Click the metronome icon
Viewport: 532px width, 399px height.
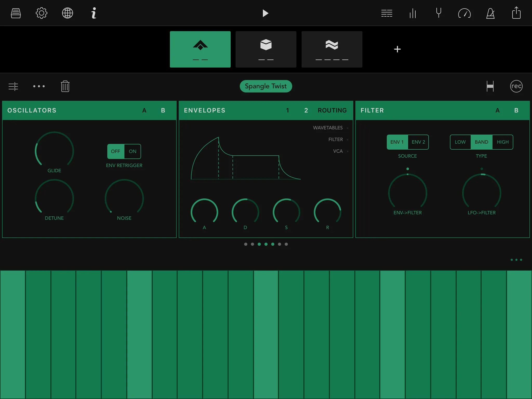490,13
